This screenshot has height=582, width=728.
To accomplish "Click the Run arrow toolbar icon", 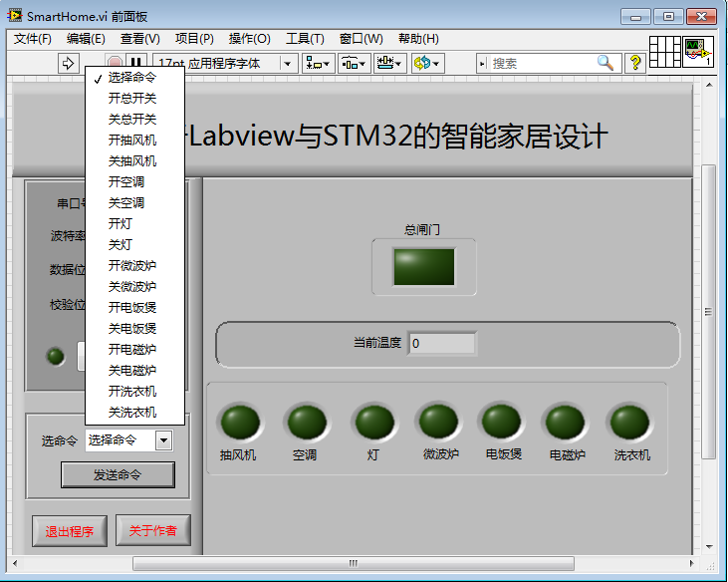I will (x=69, y=63).
